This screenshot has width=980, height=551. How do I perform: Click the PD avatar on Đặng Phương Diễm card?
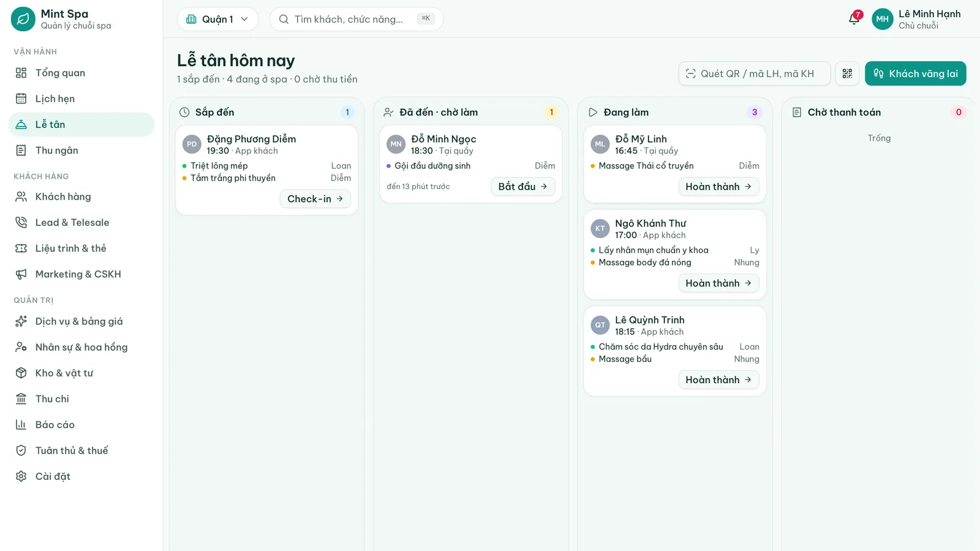[192, 144]
